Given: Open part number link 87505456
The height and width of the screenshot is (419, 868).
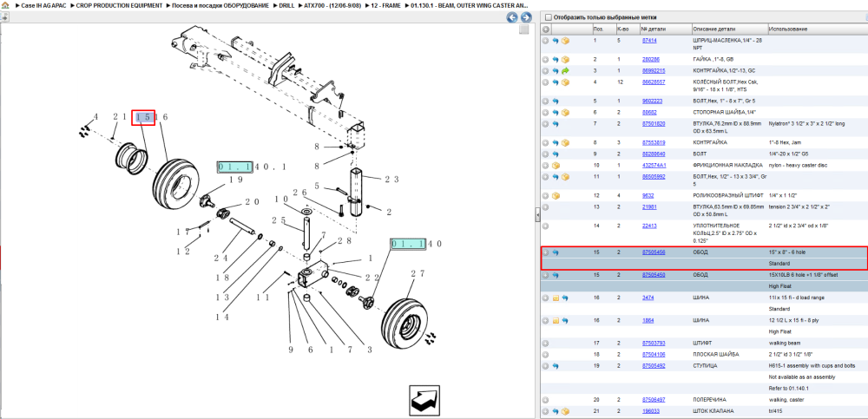Looking at the screenshot, I should tap(654, 252).
